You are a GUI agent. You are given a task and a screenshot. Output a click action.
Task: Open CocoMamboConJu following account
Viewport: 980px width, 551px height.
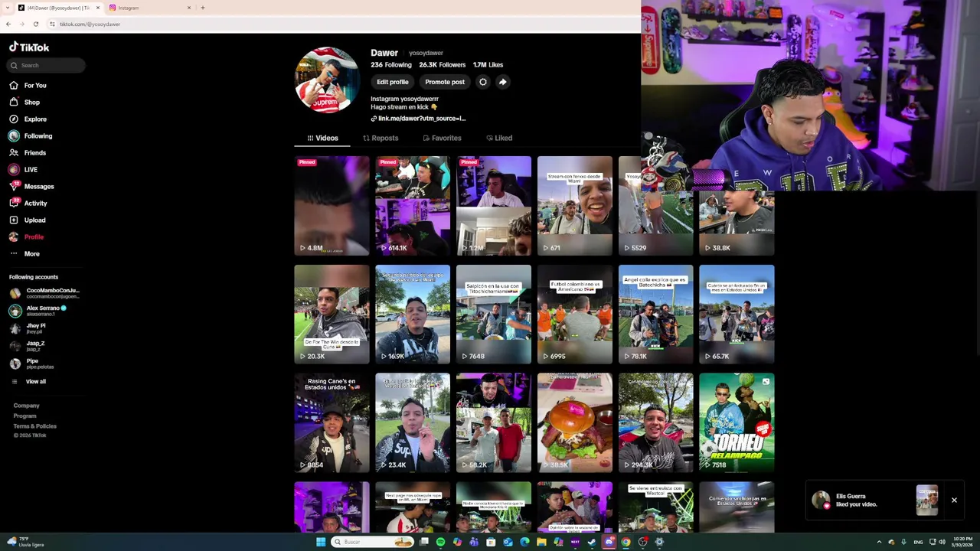coord(44,293)
